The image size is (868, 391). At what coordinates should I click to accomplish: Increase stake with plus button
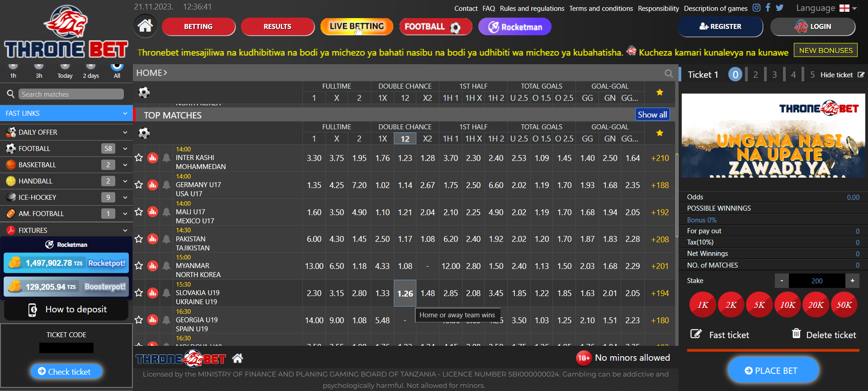pos(852,281)
